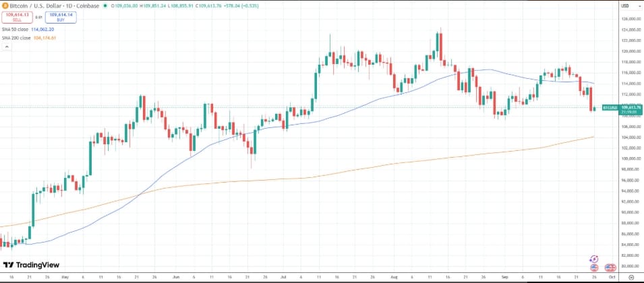The width and height of the screenshot is (644, 283).
Task: Click the Jul label on time axis
Action: tap(284, 277)
